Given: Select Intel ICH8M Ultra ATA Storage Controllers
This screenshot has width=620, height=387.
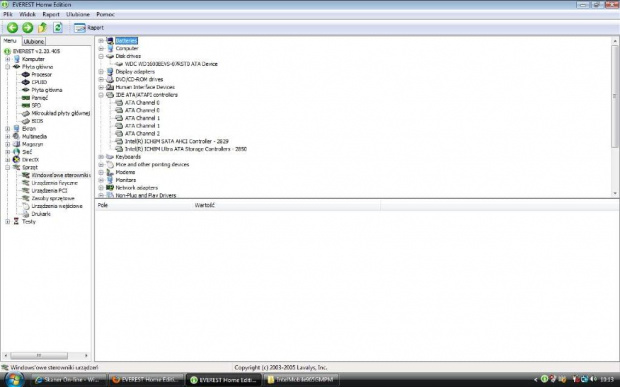Looking at the screenshot, I should pyautogui.click(x=186, y=149).
